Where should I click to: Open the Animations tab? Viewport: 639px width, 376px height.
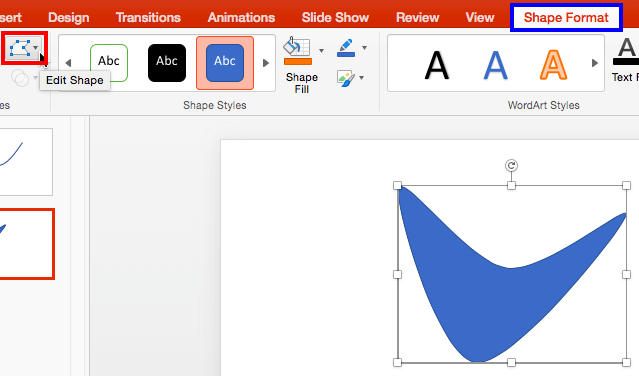(x=241, y=18)
